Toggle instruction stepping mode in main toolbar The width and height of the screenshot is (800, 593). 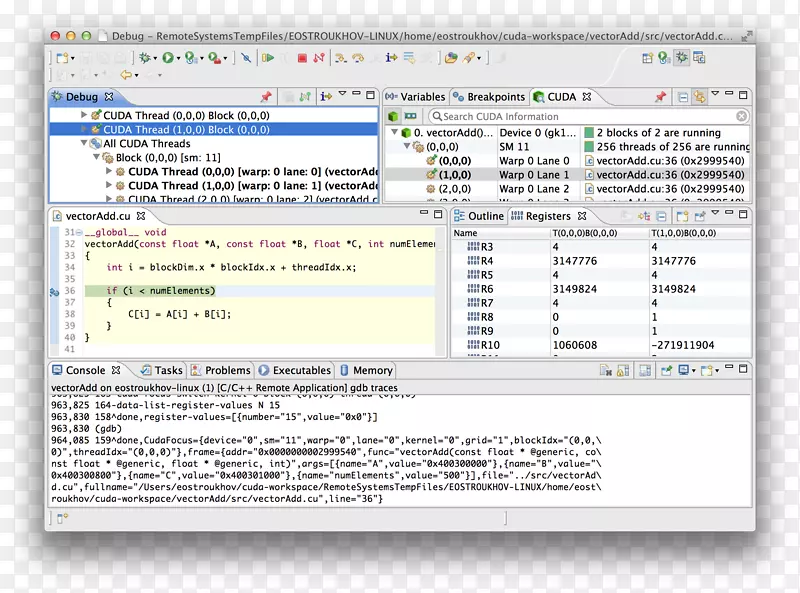point(391,58)
